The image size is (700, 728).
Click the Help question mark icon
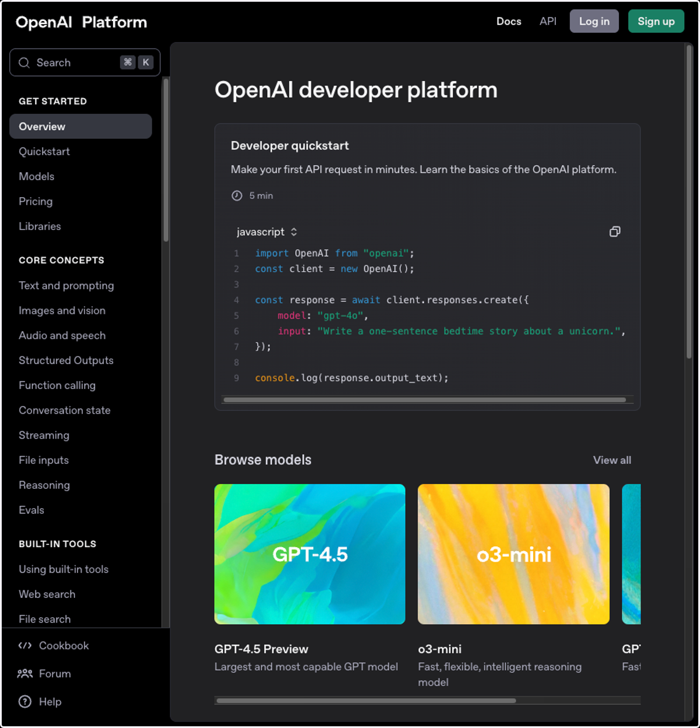(x=25, y=701)
